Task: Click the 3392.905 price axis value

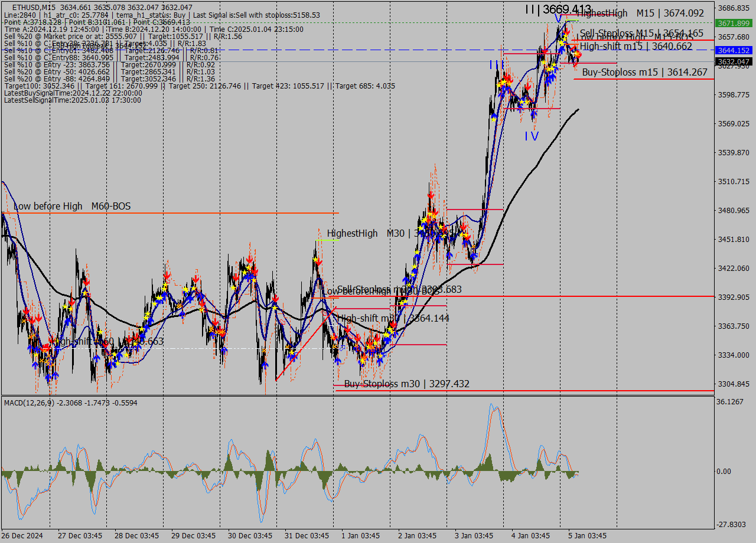Action: (x=734, y=297)
